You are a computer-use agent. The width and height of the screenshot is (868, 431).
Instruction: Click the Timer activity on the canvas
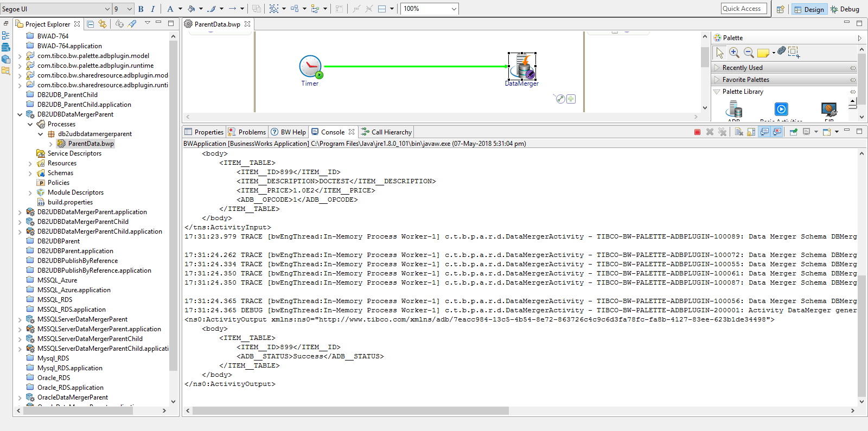310,67
